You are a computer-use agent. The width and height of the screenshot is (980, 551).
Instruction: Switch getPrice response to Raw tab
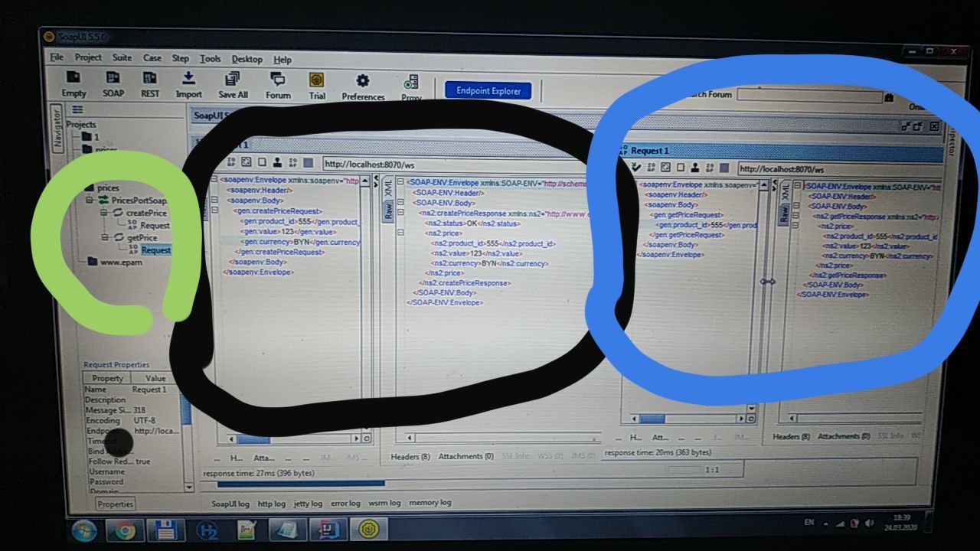point(785,217)
